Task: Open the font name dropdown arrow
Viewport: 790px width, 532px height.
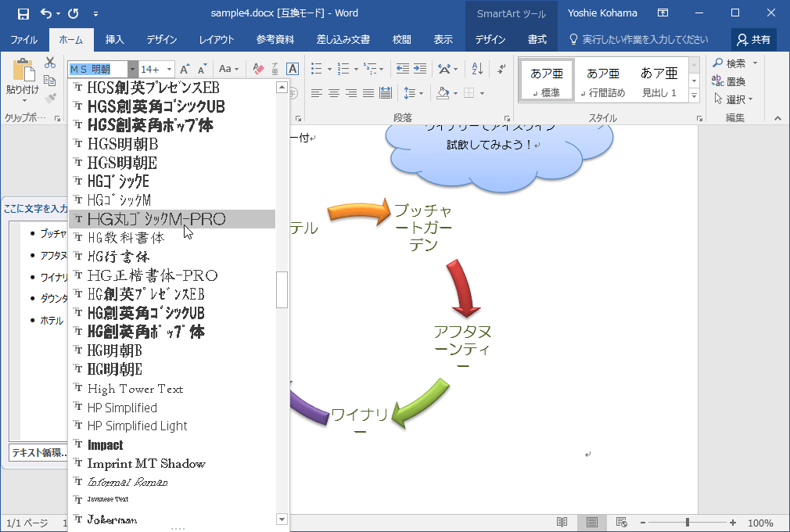Action: coord(132,69)
